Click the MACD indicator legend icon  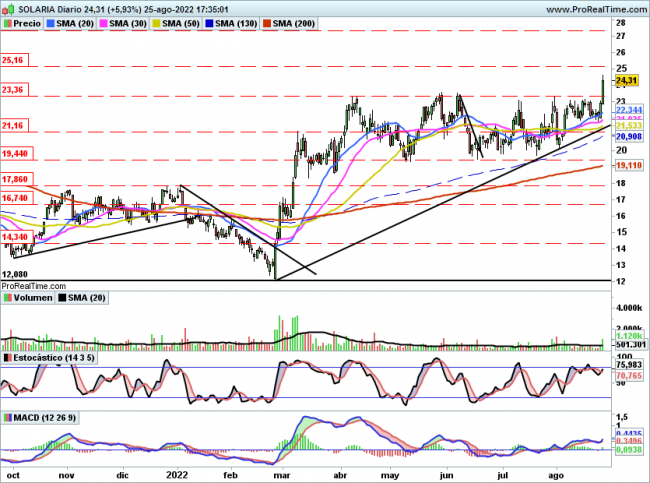pos(8,417)
